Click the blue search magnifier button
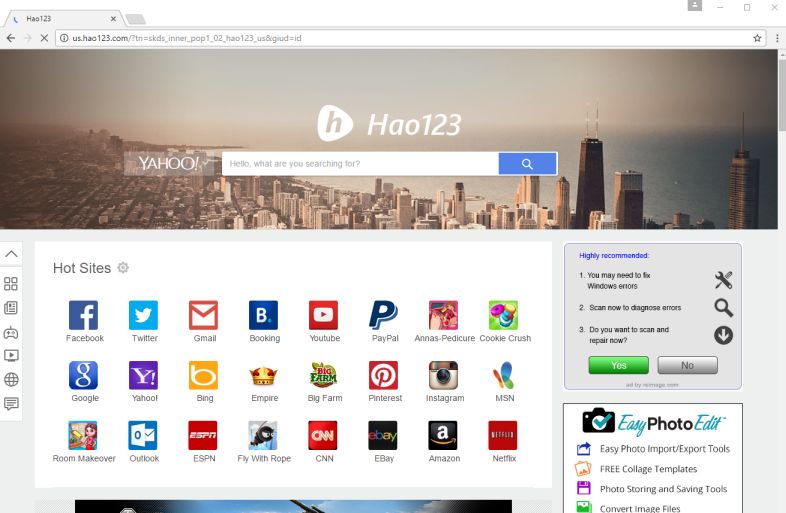Screen dimensions: 786x513 (x=527, y=164)
